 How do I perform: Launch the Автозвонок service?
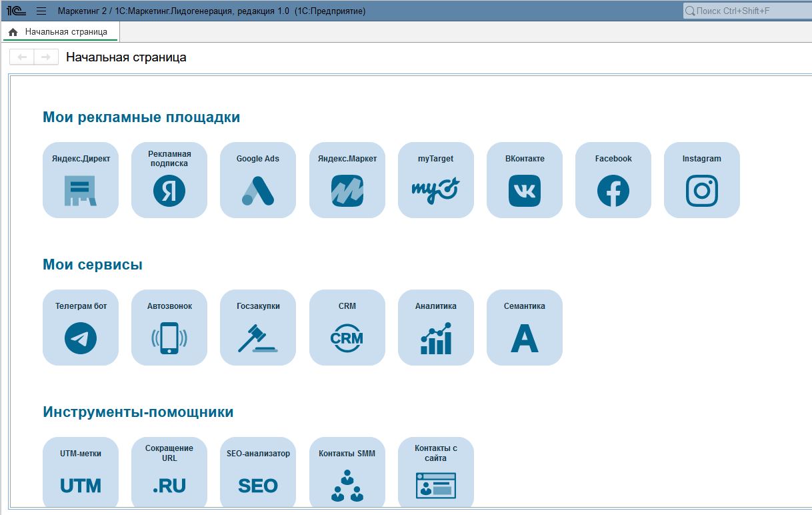tap(169, 328)
